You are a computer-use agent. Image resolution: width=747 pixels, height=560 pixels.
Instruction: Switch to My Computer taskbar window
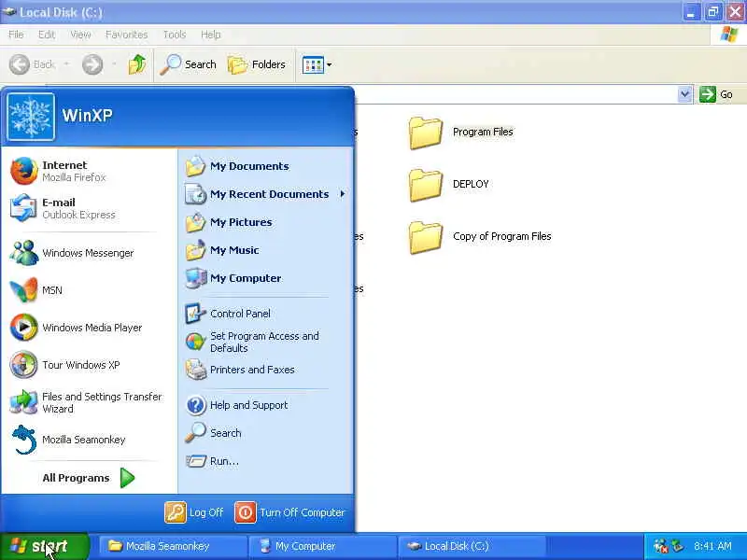[323, 546]
